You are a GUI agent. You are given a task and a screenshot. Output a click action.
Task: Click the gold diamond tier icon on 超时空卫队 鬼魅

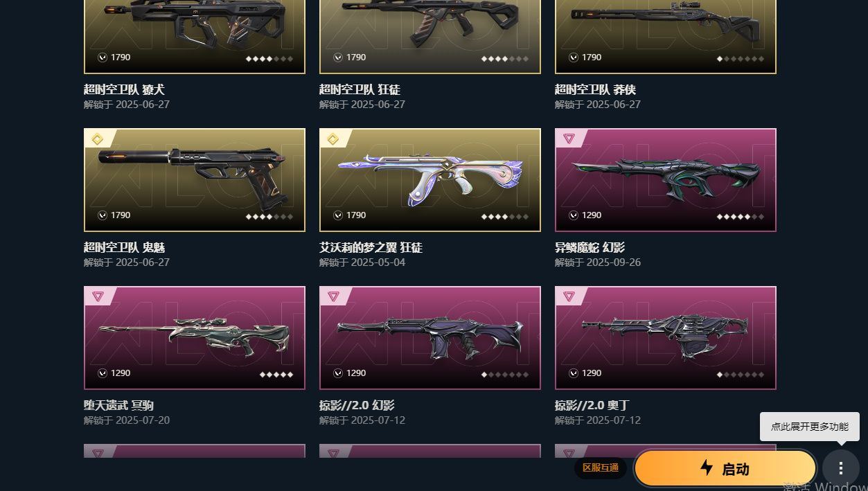click(x=98, y=139)
